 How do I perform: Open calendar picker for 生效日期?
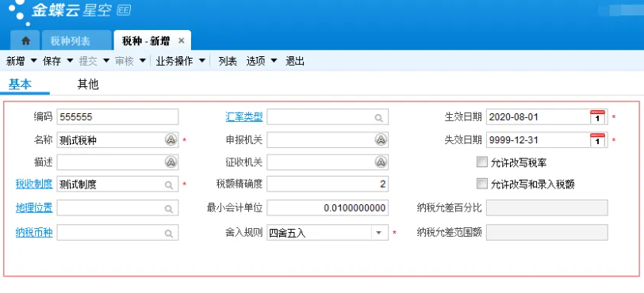[597, 117]
